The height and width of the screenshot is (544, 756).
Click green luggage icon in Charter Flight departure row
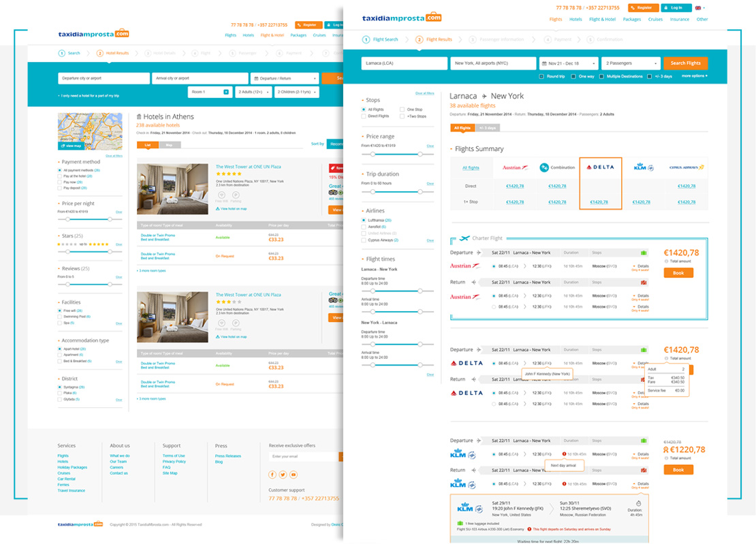tap(643, 253)
